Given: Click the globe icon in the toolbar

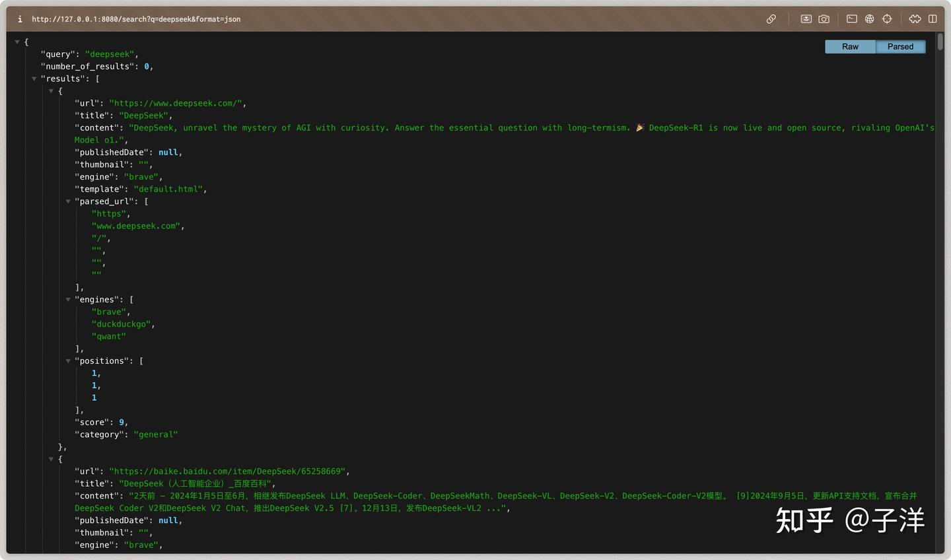Looking at the screenshot, I should (870, 19).
